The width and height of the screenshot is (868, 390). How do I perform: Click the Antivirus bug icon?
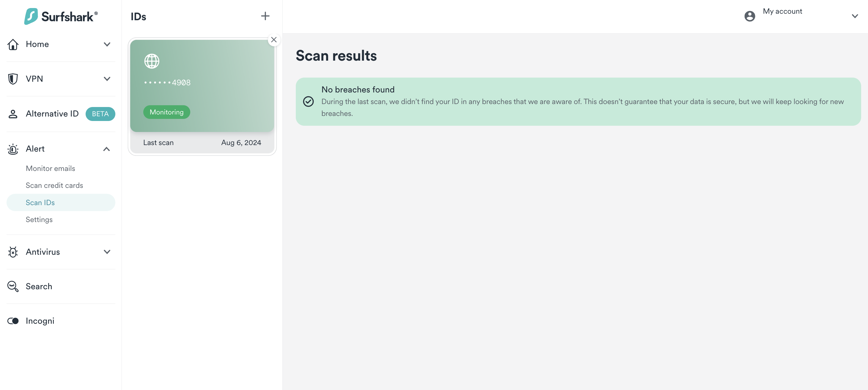(x=13, y=252)
